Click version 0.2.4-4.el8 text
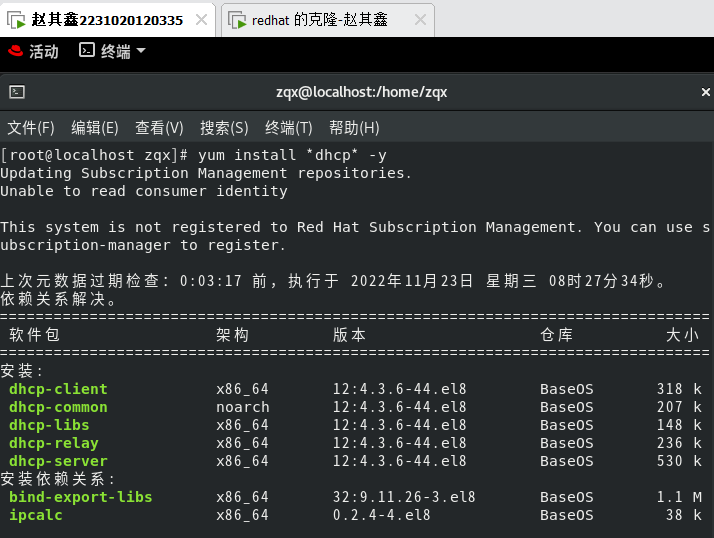This screenshot has width=714, height=538. click(x=382, y=515)
